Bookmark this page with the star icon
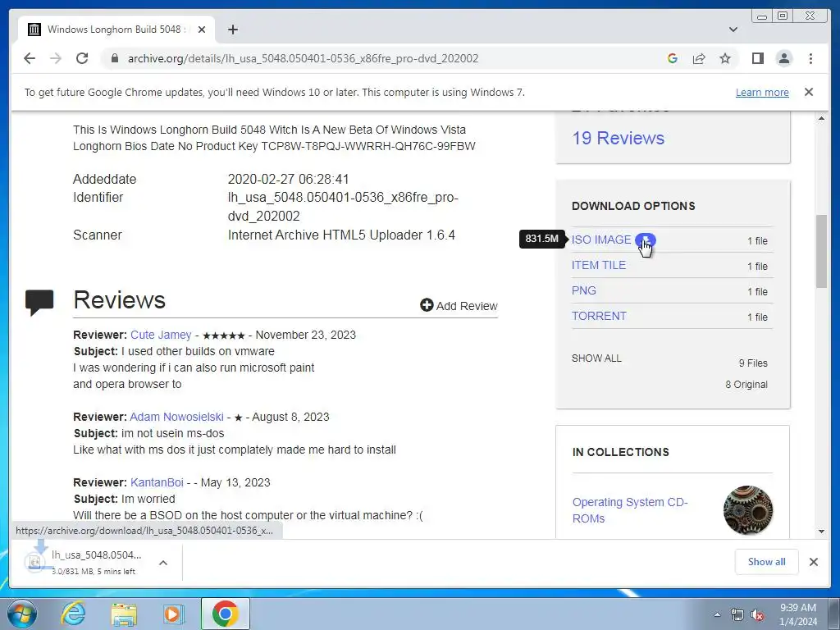 point(725,58)
